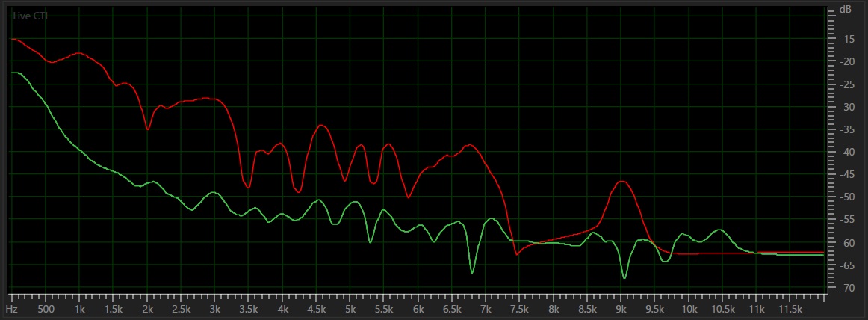Select the "10k" frequency axis label
Viewport: 868px width, 320px height.
click(689, 309)
